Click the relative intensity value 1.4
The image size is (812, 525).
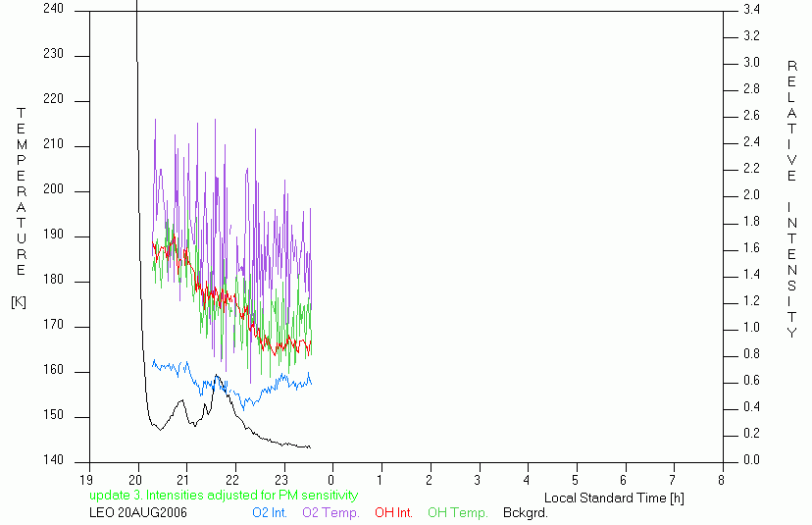(751, 274)
